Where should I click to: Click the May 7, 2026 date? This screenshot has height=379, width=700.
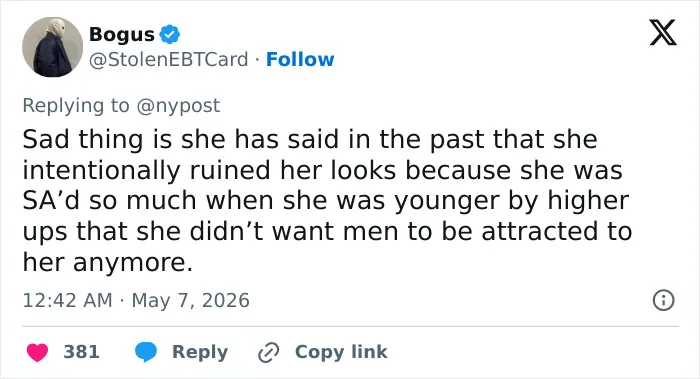(x=191, y=300)
